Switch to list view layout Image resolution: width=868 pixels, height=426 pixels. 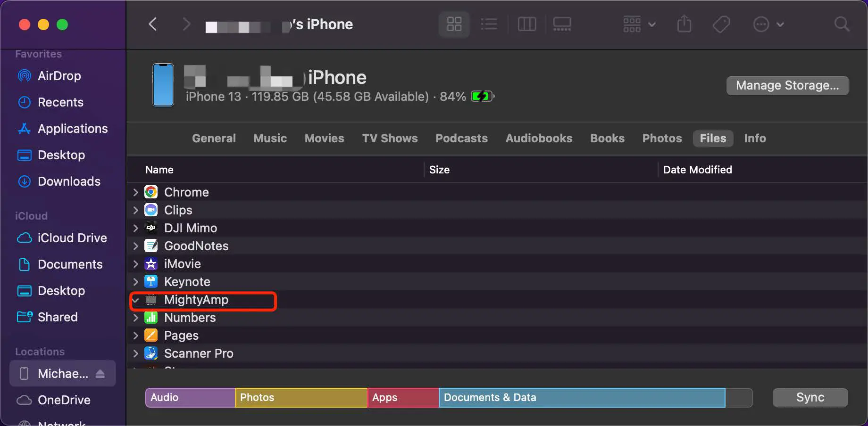click(489, 24)
